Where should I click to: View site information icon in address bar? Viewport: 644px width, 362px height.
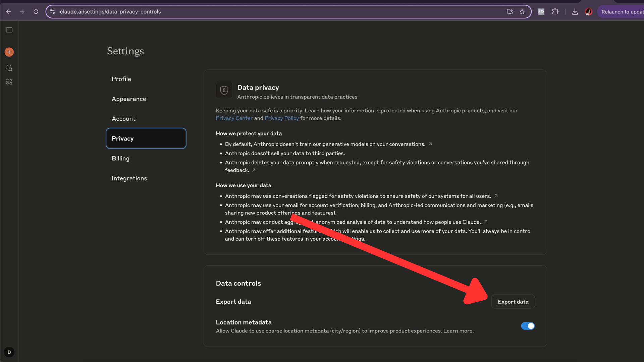(52, 12)
